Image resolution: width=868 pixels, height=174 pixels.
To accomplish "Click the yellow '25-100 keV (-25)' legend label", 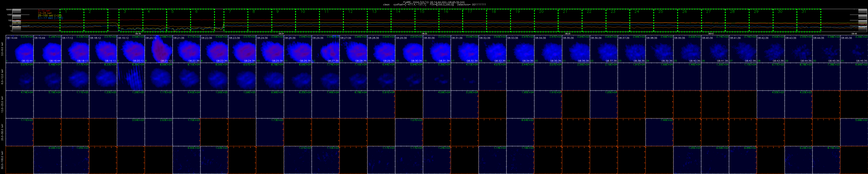I will tap(50, 16).
